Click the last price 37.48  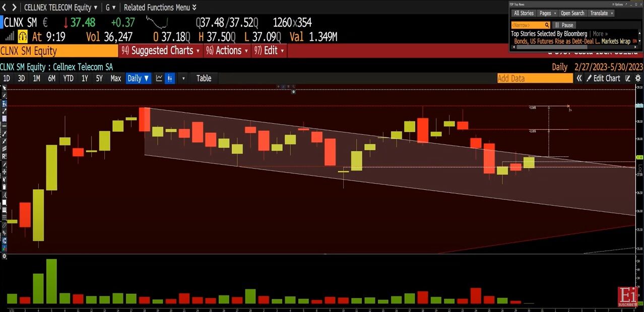tap(83, 23)
